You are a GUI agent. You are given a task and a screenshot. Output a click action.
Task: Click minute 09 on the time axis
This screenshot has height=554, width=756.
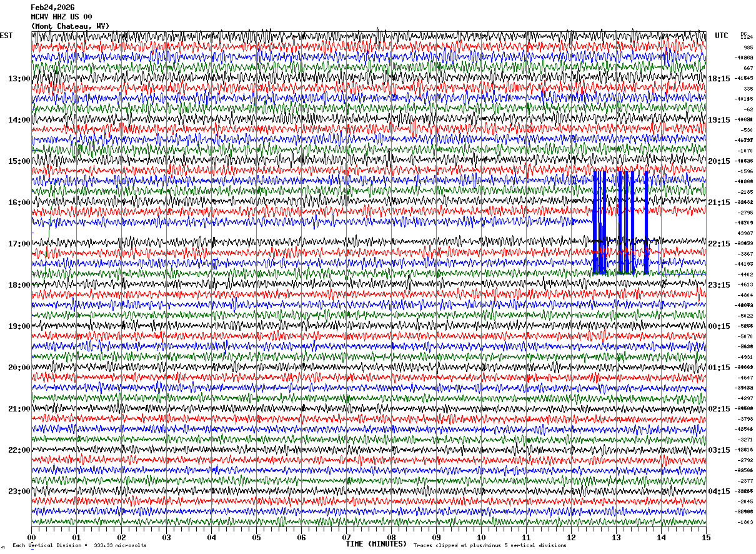tap(436, 537)
